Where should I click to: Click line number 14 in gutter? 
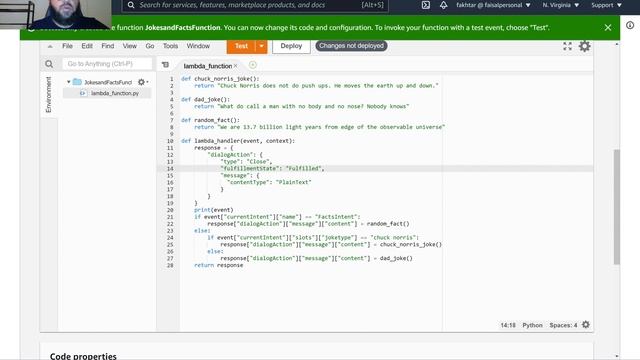(170, 169)
